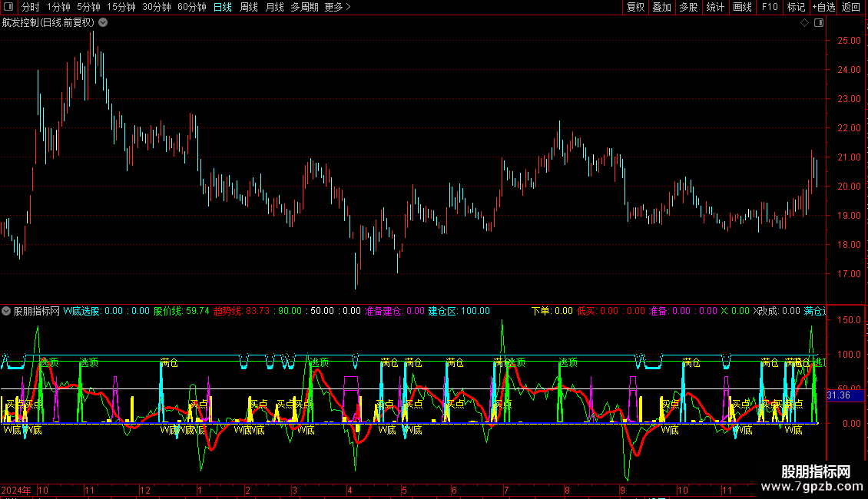Open the 统计 statistics tool
This screenshot has height=499, width=868.
point(715,7)
